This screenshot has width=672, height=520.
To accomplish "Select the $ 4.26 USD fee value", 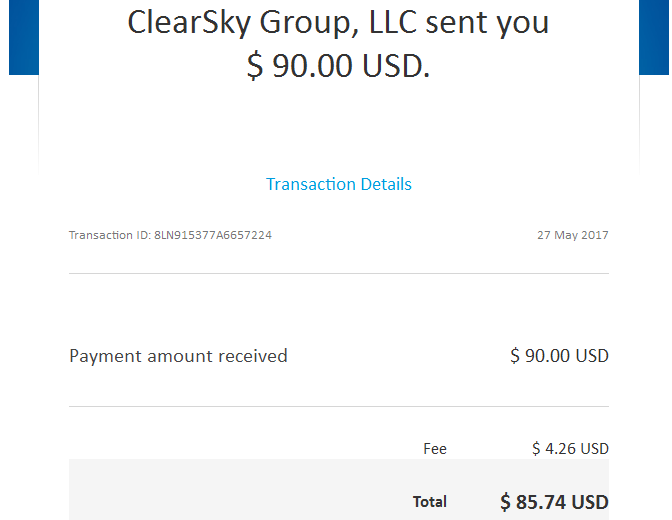I will 570,449.
